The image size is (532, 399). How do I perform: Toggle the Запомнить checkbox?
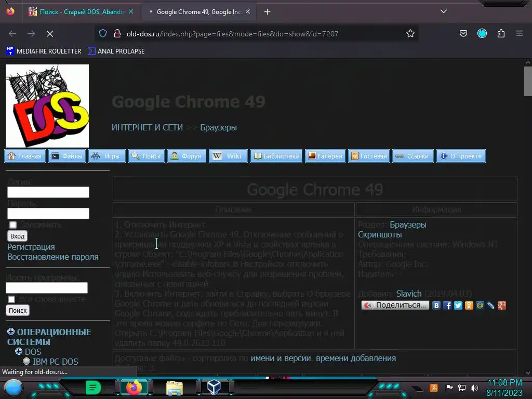(x=13, y=225)
